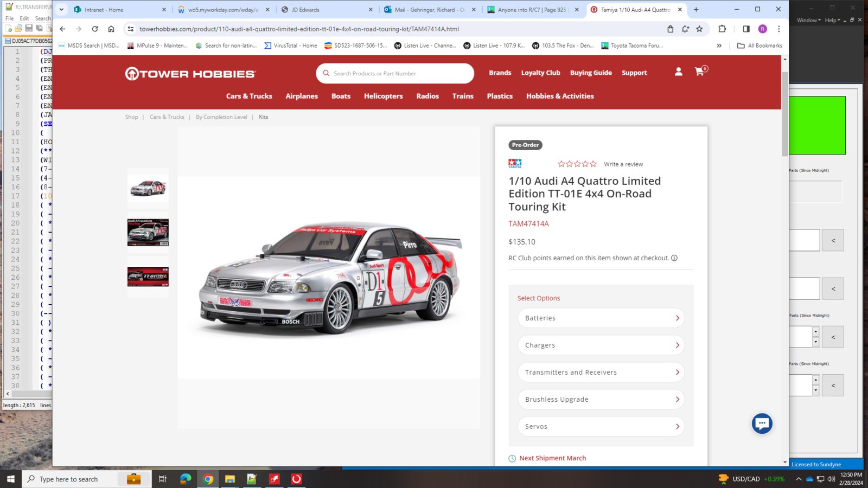Open the Chrome profile avatar
The image size is (868, 488).
point(763,29)
